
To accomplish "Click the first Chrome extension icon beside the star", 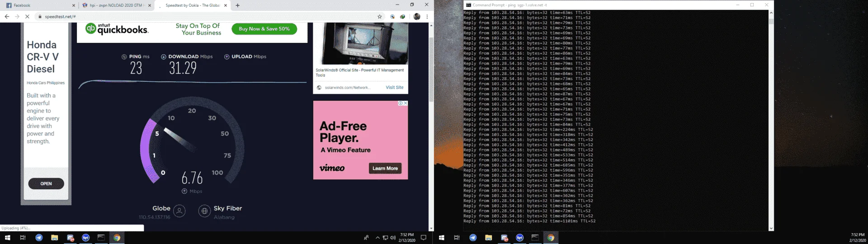I will point(392,16).
